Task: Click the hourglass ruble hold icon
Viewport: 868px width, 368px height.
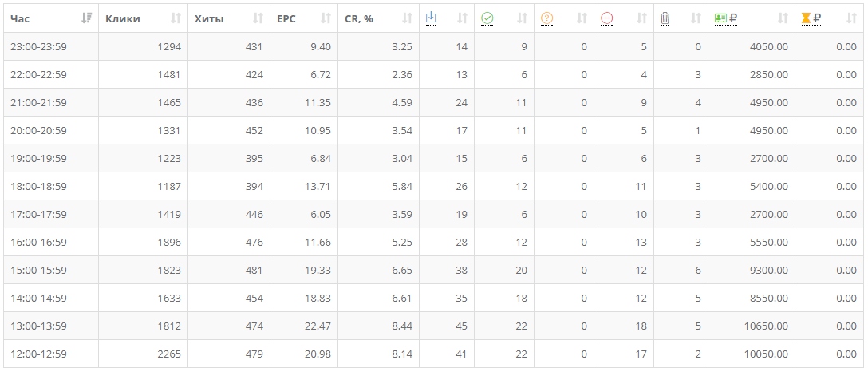Action: [x=811, y=18]
